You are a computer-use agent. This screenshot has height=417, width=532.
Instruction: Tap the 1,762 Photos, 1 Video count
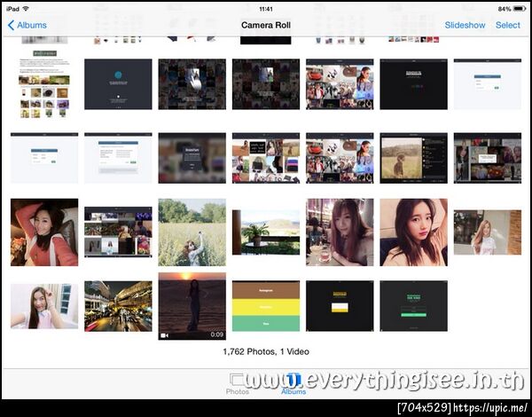point(266,351)
